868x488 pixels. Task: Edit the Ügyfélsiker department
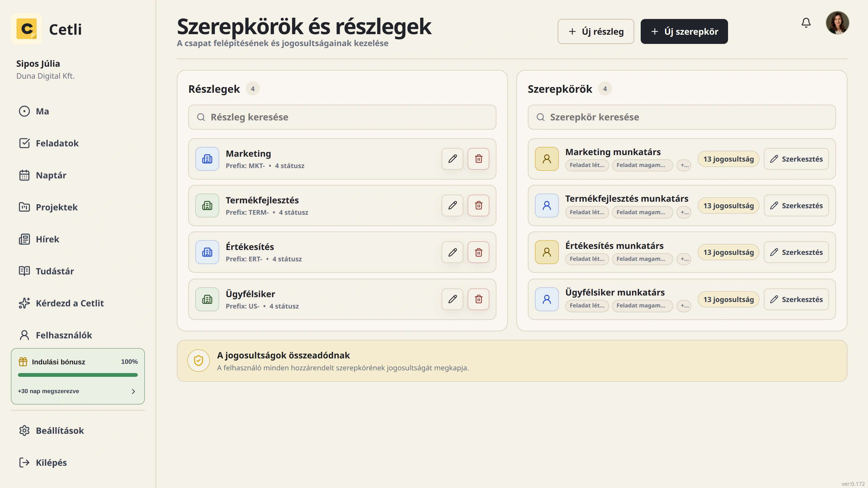tap(452, 299)
